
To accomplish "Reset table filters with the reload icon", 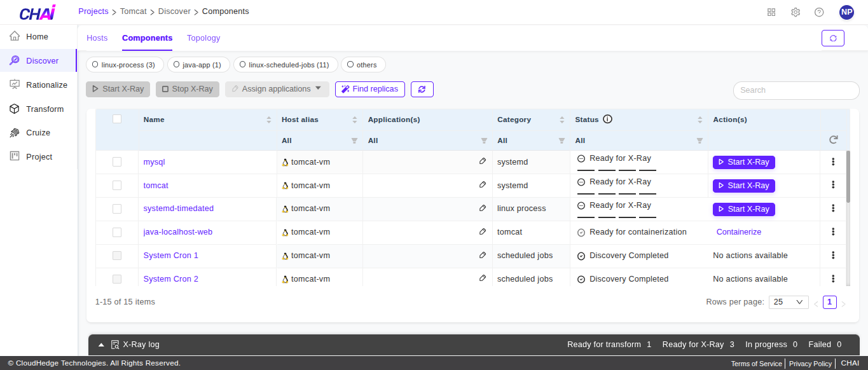I will click(x=833, y=140).
